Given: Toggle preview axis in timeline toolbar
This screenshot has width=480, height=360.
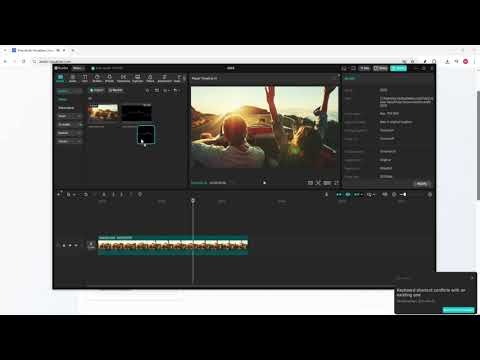Looking at the screenshot, I should pos(370,194).
